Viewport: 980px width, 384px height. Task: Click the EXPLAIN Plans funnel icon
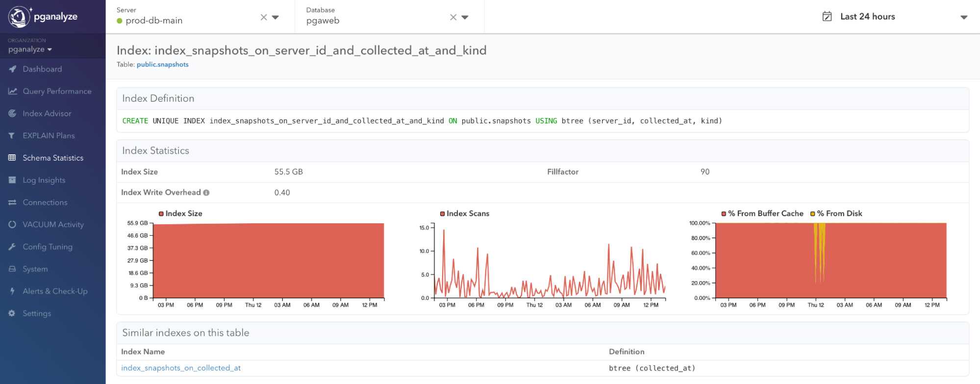tap(12, 136)
